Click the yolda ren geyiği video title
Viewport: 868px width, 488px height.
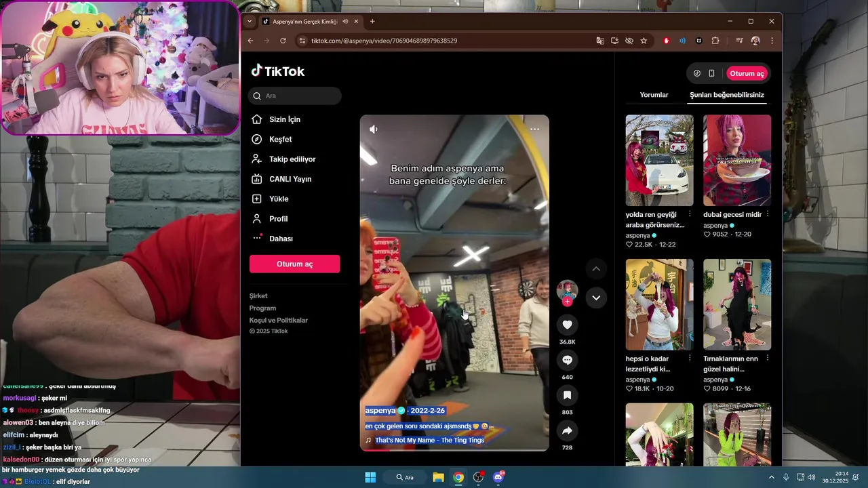[655, 220]
